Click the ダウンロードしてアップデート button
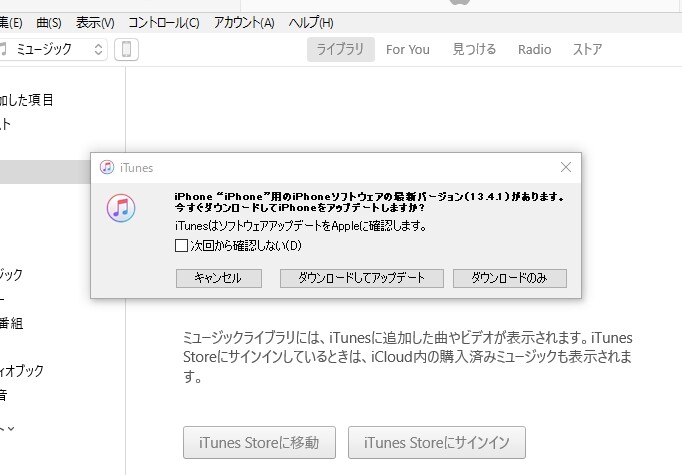This screenshot has width=682, height=475. pyautogui.click(x=362, y=278)
